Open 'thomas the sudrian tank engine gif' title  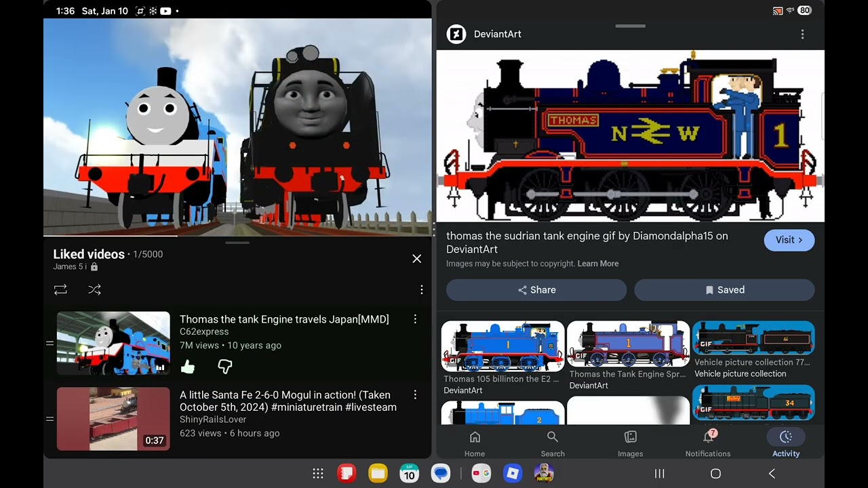pyautogui.click(x=587, y=243)
